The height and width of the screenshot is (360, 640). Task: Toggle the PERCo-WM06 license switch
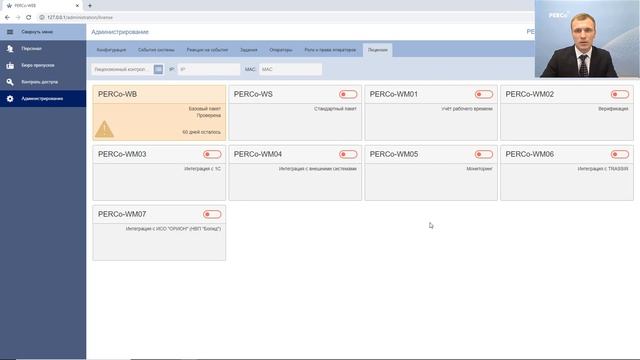pyautogui.click(x=620, y=154)
